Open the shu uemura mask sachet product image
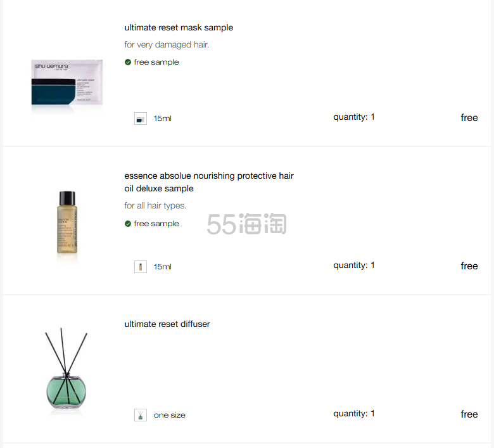 (x=66, y=83)
